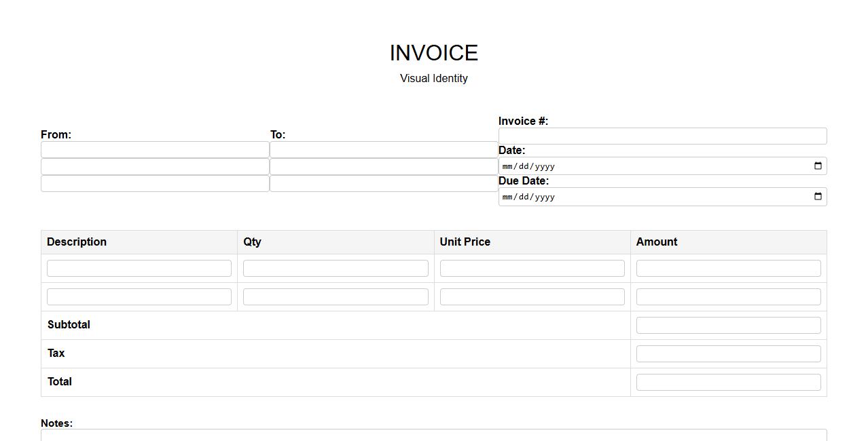Click the Invoice # input field
Viewport: 868px width, 441px height.
coord(662,136)
